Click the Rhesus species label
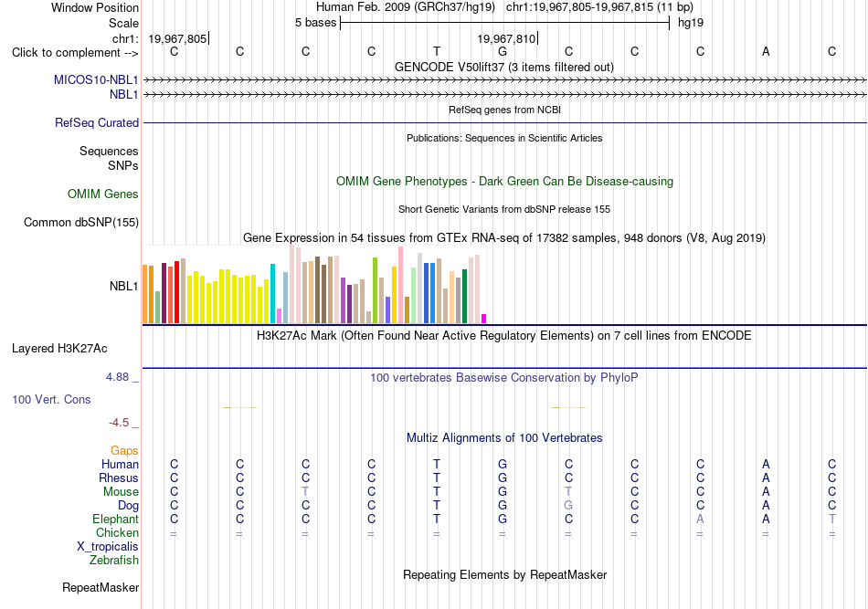Image resolution: width=868 pixels, height=609 pixels. [119, 478]
